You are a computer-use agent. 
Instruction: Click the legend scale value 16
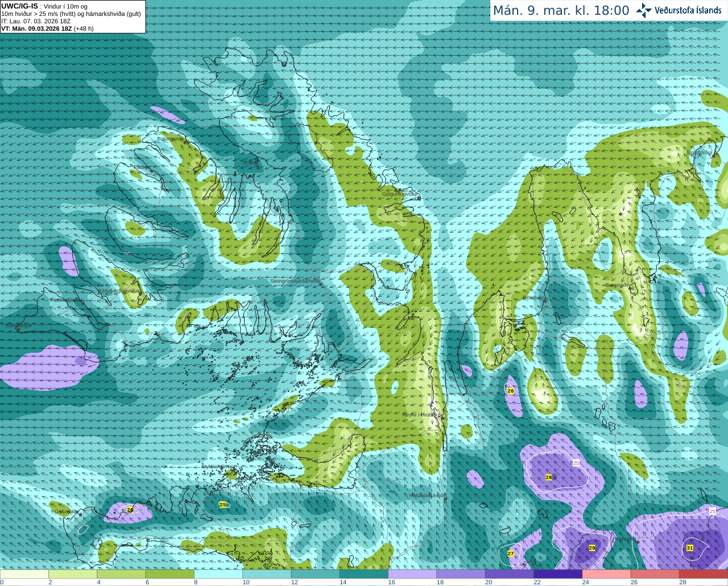392,582
